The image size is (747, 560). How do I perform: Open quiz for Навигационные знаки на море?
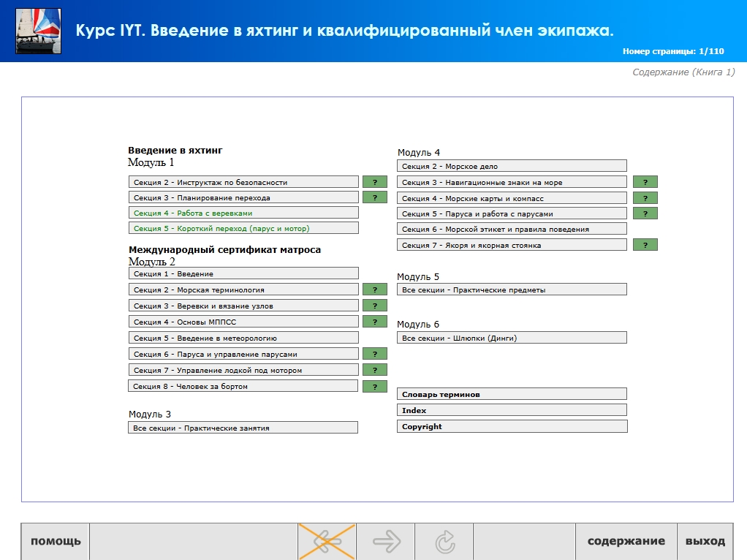[645, 182]
